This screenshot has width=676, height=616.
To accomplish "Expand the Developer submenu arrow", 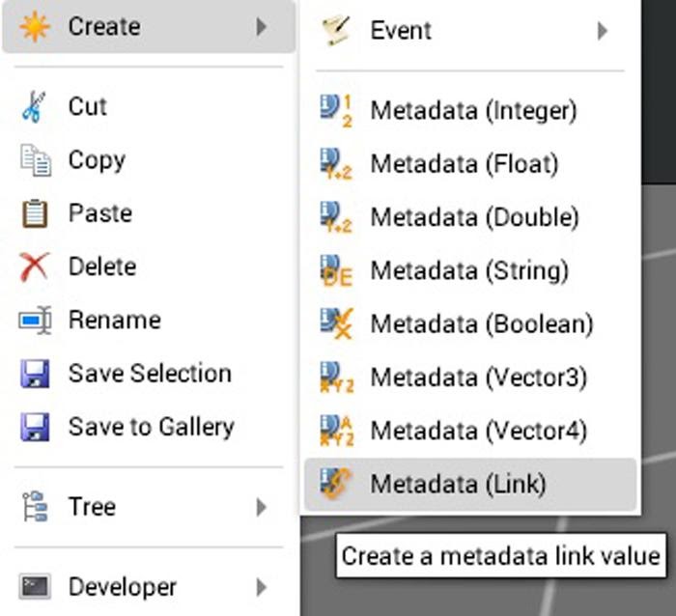I will tap(261, 587).
